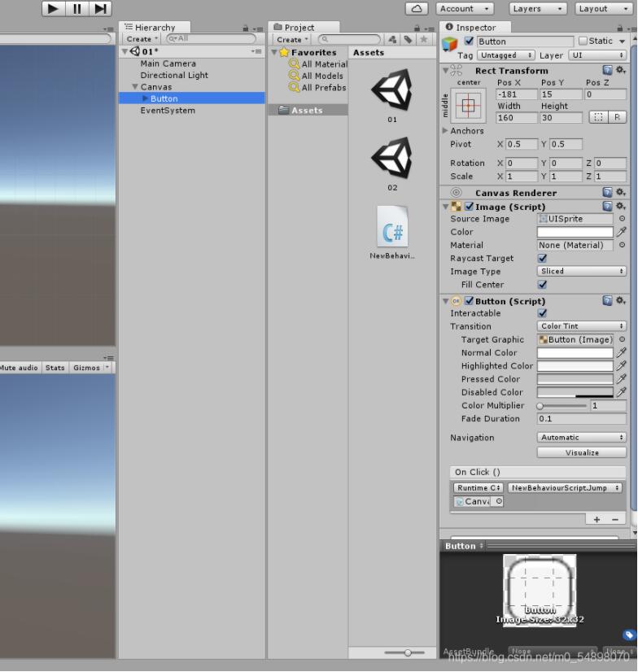Viewport: 638px width, 672px height.
Task: Select the 01 scene asset icon
Action: coord(391,89)
